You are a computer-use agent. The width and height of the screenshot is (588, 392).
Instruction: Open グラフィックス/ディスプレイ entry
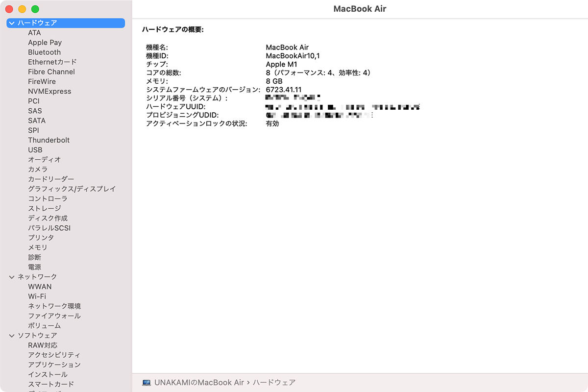[x=72, y=189]
